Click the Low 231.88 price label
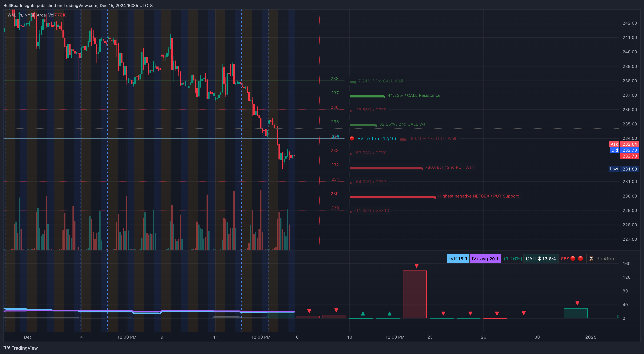Viewport: 644px width, 354px height. click(x=624, y=169)
